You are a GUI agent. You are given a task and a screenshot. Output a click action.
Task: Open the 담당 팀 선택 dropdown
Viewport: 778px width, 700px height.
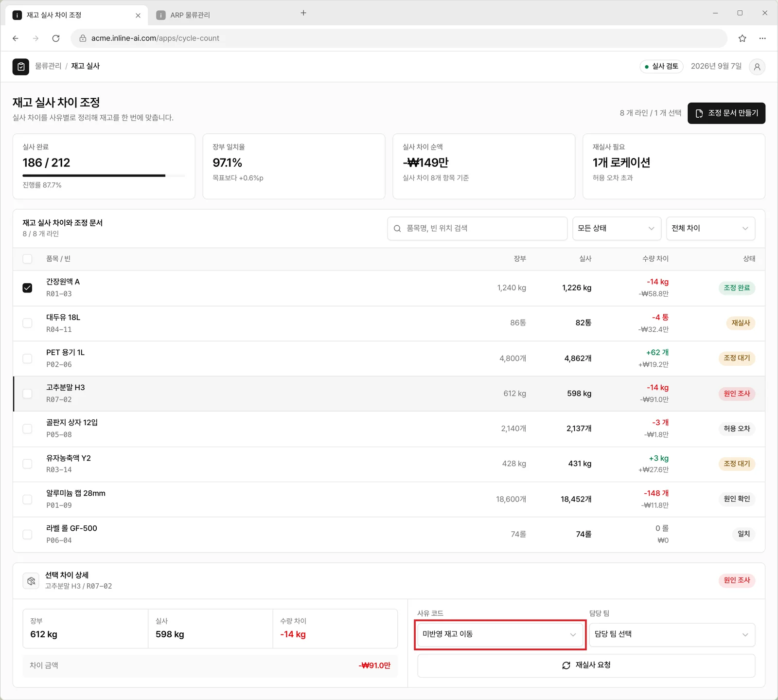672,634
